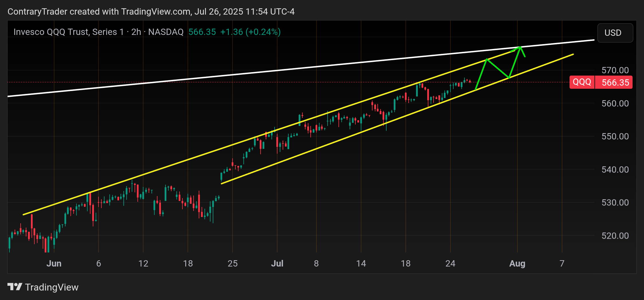The width and height of the screenshot is (644, 300).
Task: Click the Jun date label on time axis
Action: coord(54,263)
